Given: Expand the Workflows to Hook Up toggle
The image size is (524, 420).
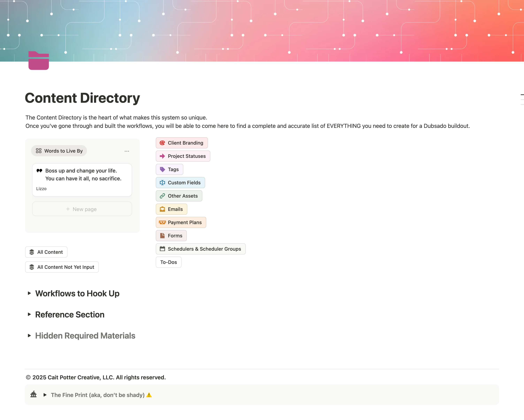Looking at the screenshot, I should 29,293.
